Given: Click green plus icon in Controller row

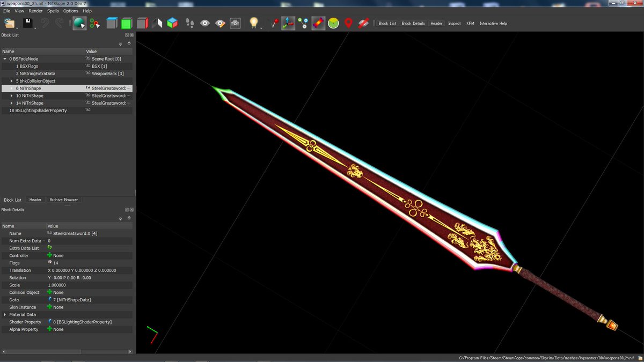Looking at the screenshot, I should [50, 255].
